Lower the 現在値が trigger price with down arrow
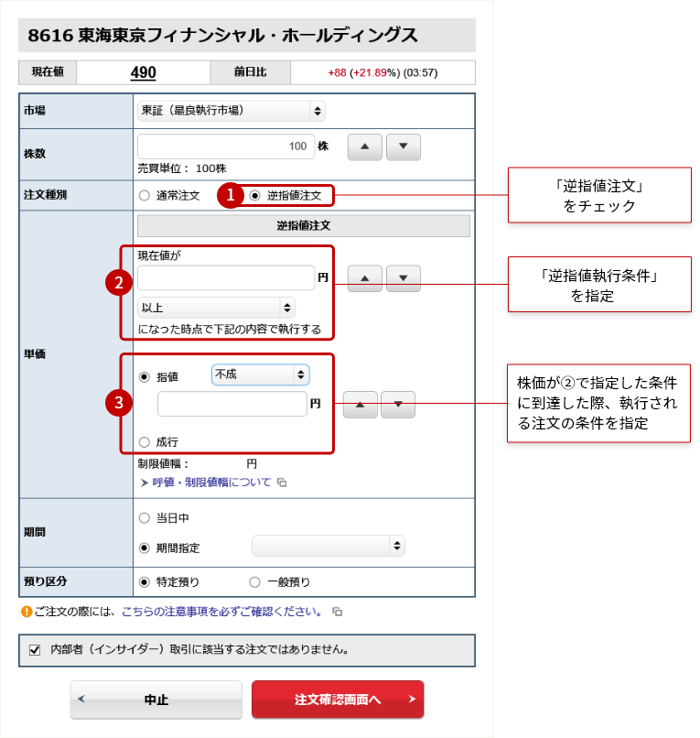 [404, 278]
